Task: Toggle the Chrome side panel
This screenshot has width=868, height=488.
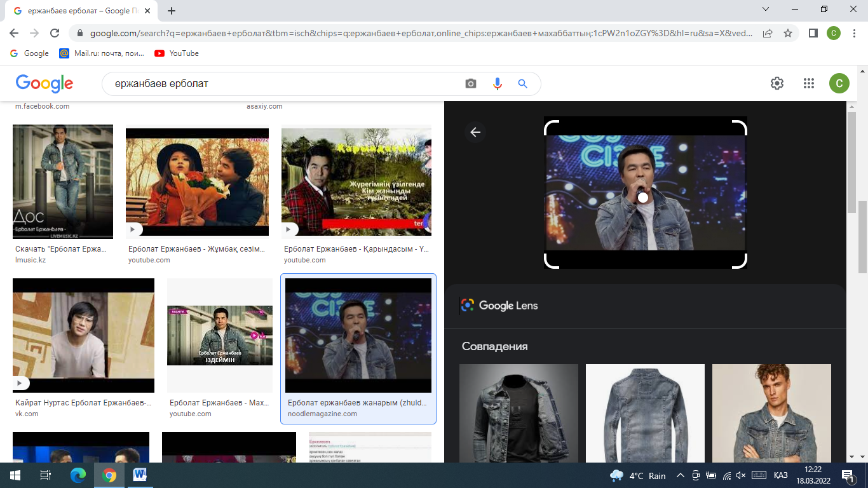Action: [x=813, y=33]
